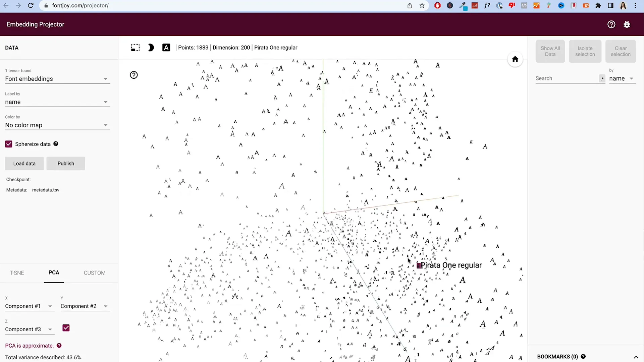The height and width of the screenshot is (362, 644).
Task: Open the Chrome three-dot menu
Action: coord(635,5)
